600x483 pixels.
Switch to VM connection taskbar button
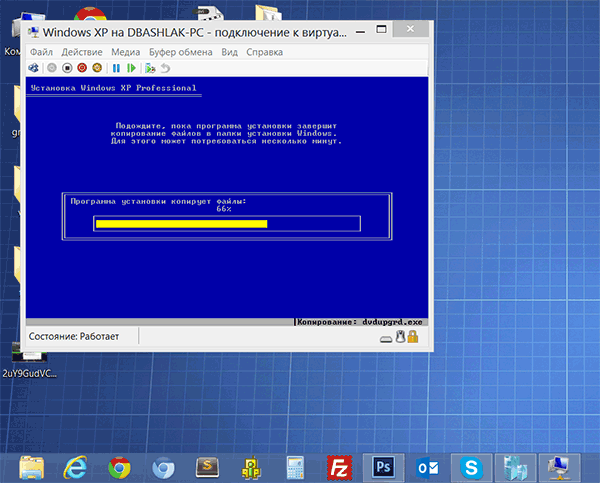559,468
